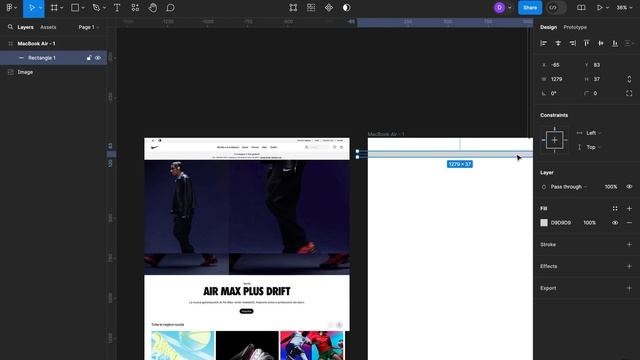This screenshot has height=360, width=640.
Task: Toggle Rectangle 1 layer visibility eye
Action: [x=98, y=58]
